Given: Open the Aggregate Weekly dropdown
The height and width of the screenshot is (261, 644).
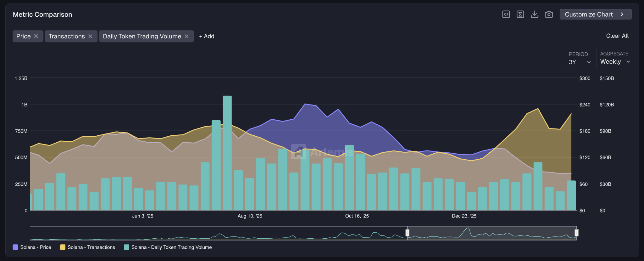Looking at the screenshot, I should coord(615,62).
